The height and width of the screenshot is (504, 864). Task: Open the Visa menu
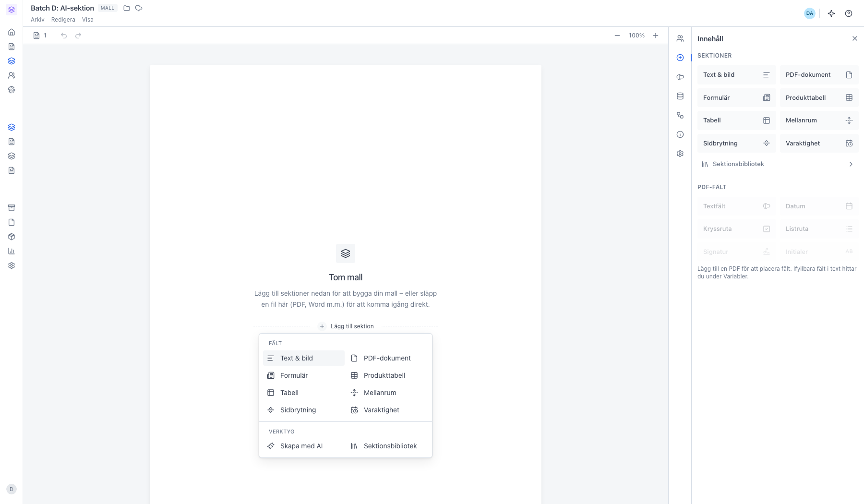(88, 20)
